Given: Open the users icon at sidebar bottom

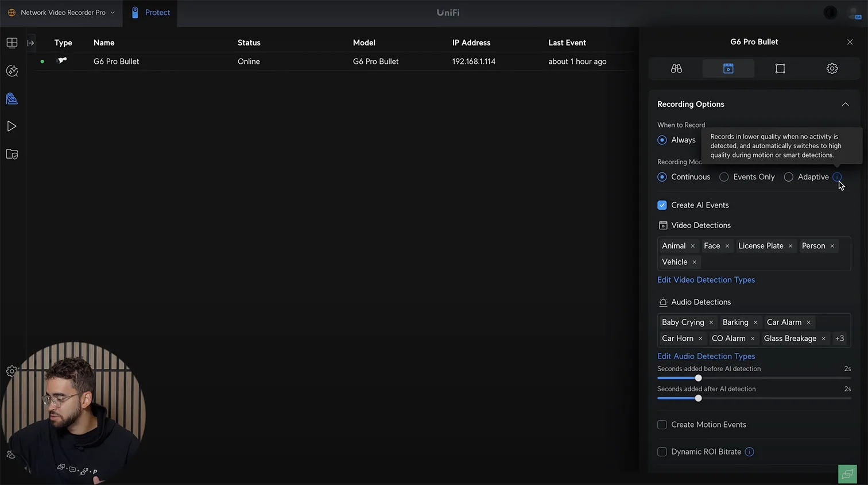Looking at the screenshot, I should point(11,455).
